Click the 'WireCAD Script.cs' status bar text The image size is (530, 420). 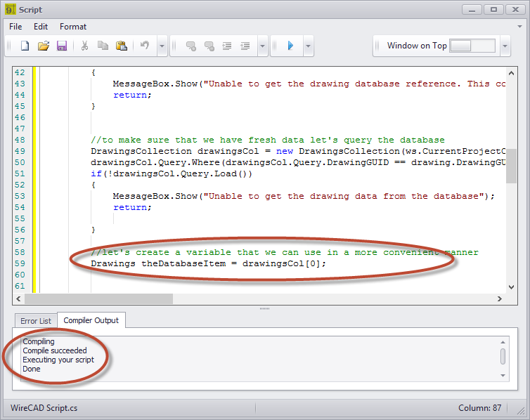pyautogui.click(x=44, y=408)
